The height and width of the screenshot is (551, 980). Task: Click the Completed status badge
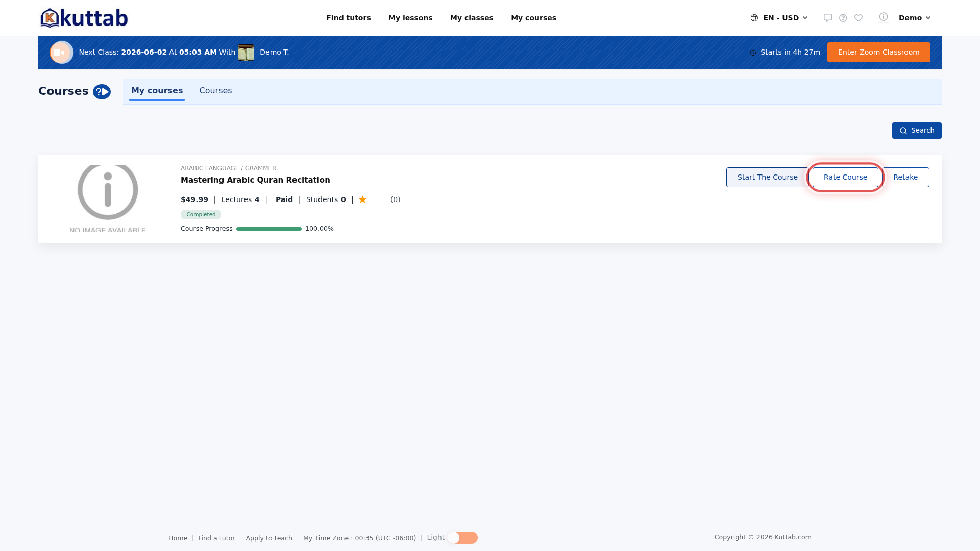[201, 214]
